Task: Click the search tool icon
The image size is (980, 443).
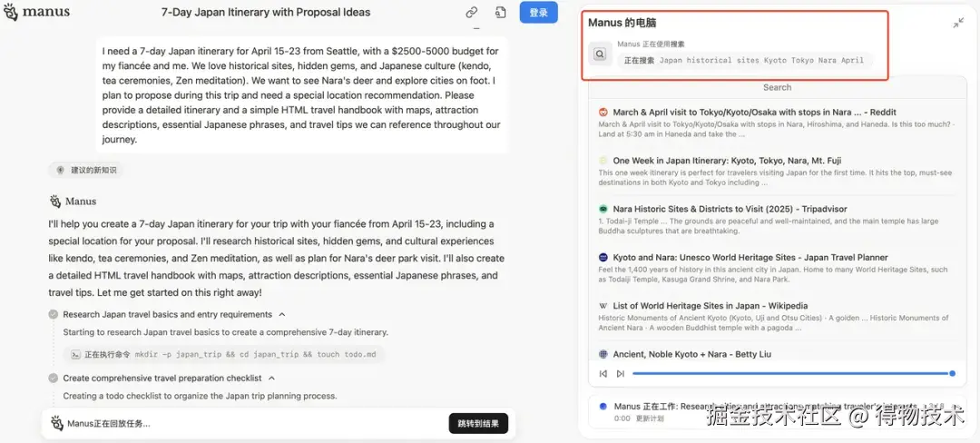Action: point(600,54)
